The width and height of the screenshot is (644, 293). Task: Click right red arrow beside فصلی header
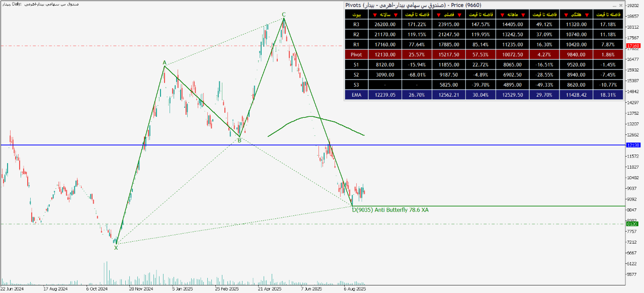(x=460, y=15)
